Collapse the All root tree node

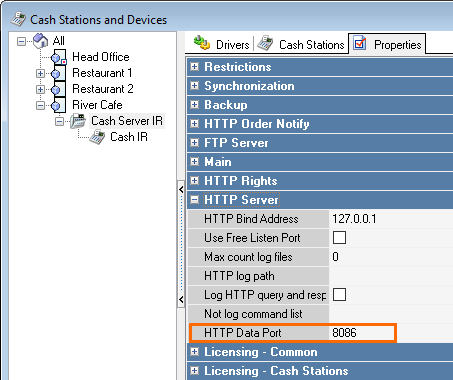(21, 41)
